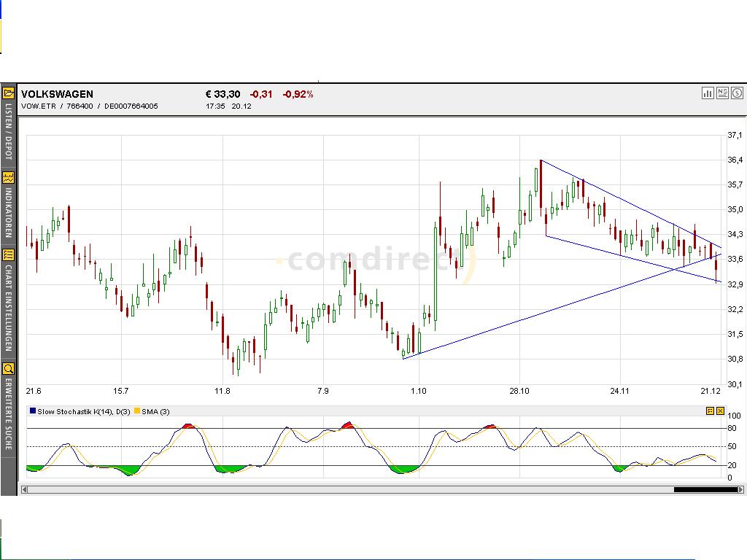The height and width of the screenshot is (560, 747).
Task: Click the 1.10 date axis label
Action: [418, 391]
